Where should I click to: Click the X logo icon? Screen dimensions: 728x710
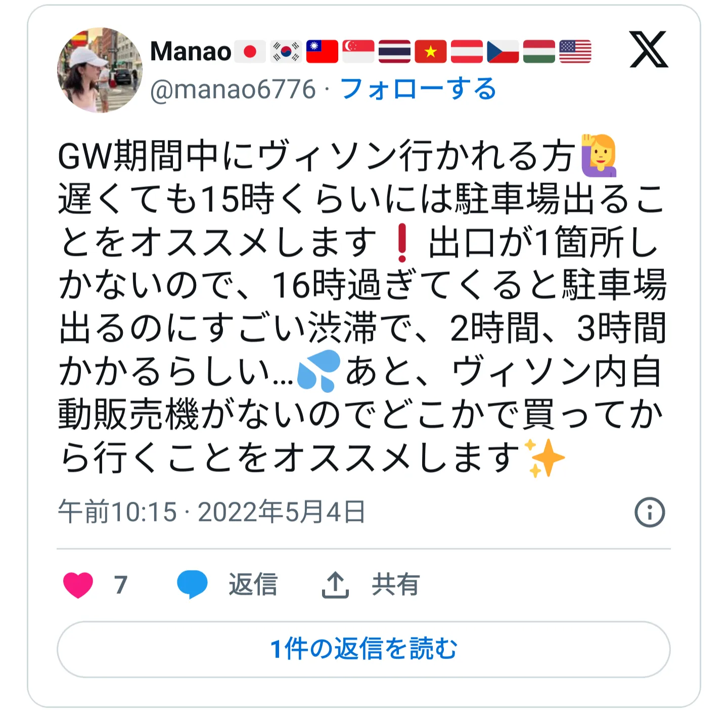pos(649,49)
